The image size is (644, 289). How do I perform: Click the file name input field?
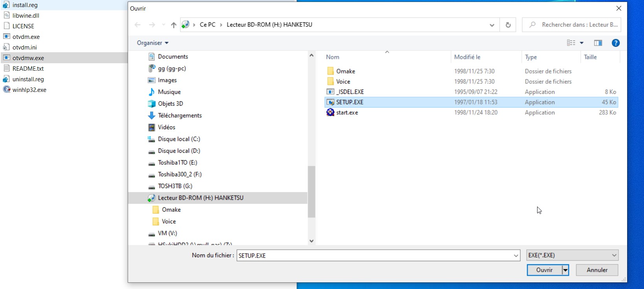point(374,256)
